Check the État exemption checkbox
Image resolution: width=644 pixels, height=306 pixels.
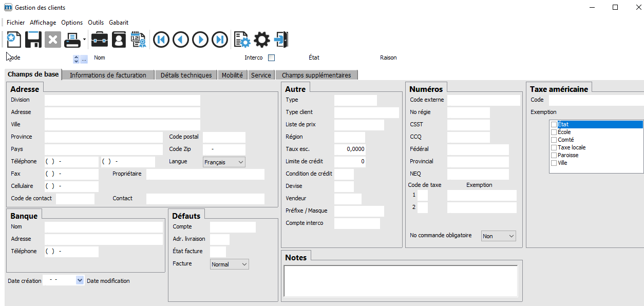(x=554, y=124)
